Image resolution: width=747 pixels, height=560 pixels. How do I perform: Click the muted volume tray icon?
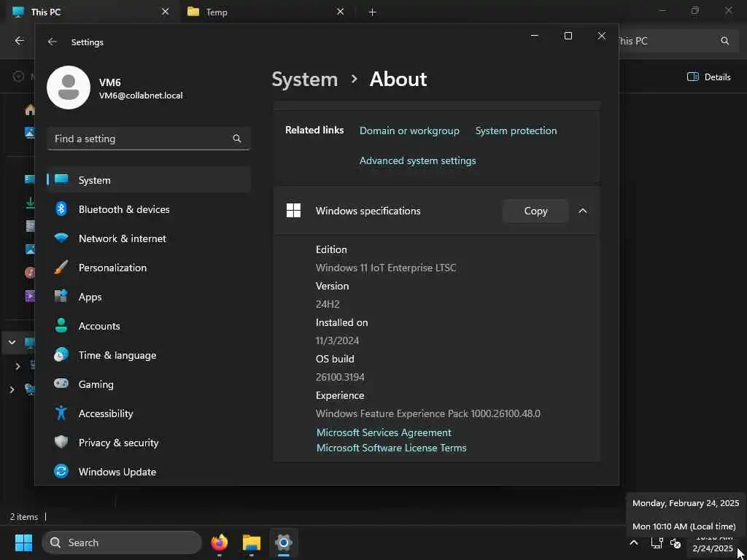pyautogui.click(x=676, y=542)
